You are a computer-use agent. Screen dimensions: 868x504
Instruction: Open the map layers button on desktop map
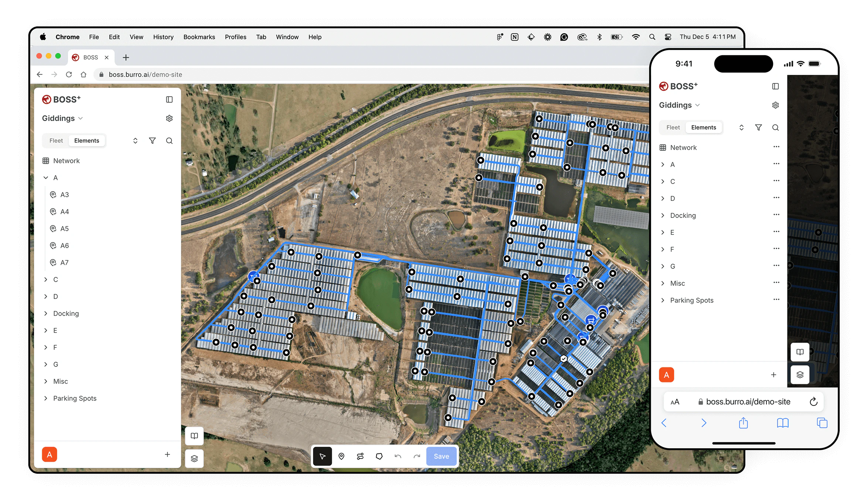(194, 459)
